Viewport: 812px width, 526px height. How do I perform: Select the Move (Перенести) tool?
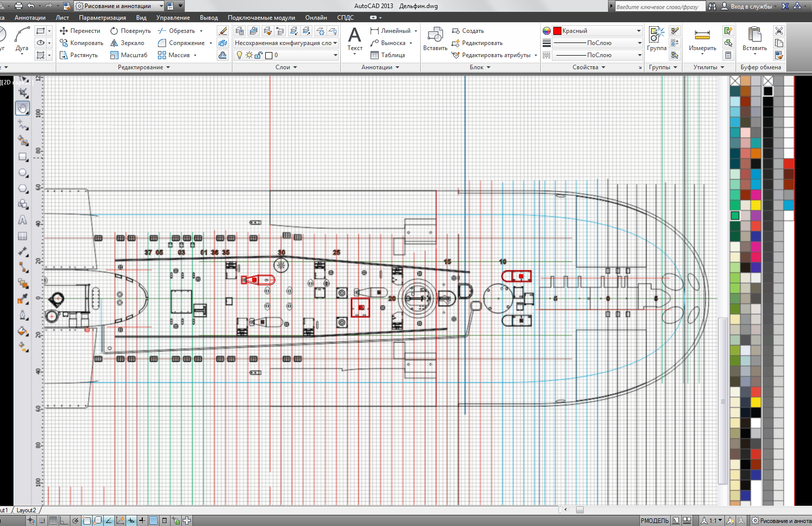80,31
